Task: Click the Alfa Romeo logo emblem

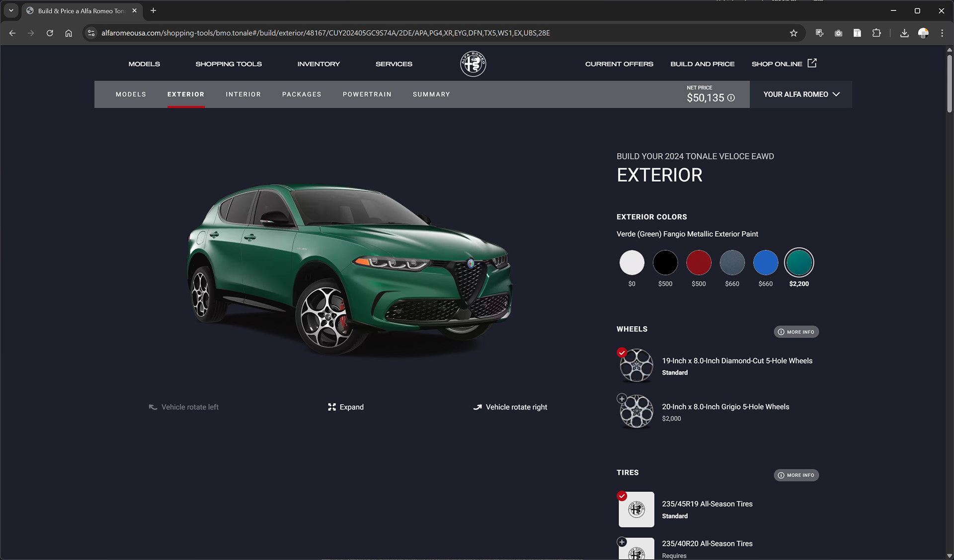Action: tap(473, 64)
